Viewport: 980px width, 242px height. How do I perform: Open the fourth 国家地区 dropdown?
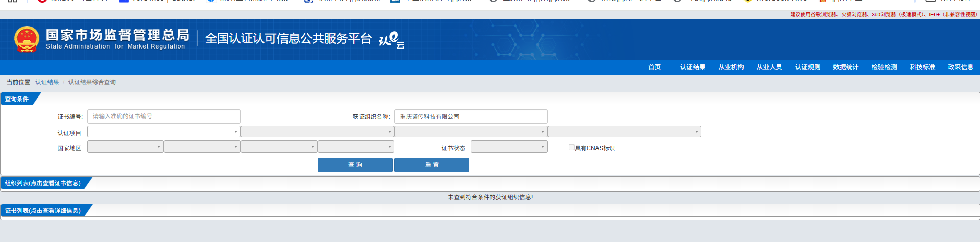point(356,147)
